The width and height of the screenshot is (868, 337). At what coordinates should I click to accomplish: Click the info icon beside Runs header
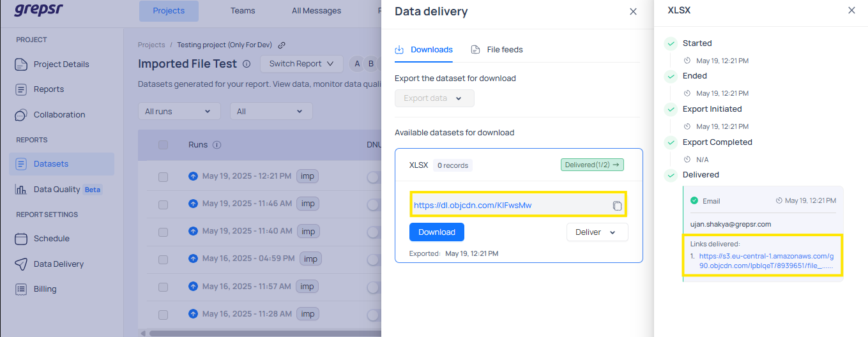[217, 145]
